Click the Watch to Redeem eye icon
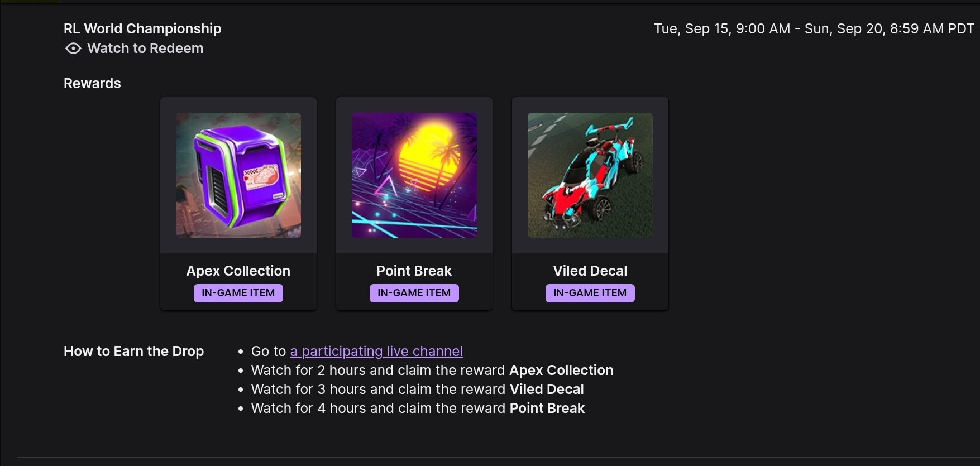Viewport: 980px width, 466px height. (73, 49)
